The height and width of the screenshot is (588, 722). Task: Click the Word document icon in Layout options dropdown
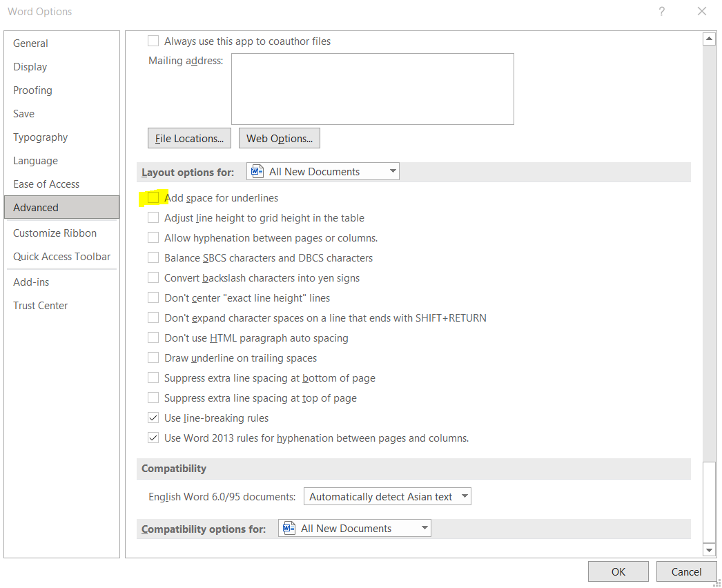tap(258, 171)
